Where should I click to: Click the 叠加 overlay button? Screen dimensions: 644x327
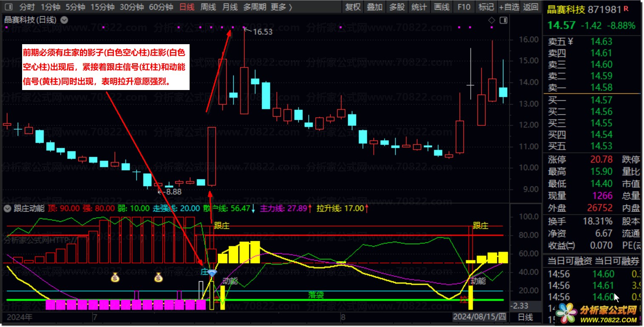[x=375, y=7]
